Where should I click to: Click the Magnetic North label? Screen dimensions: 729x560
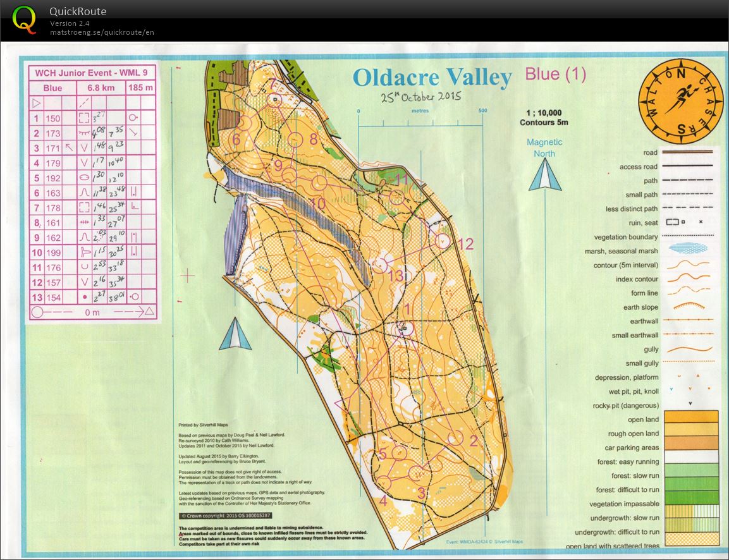pyautogui.click(x=544, y=148)
